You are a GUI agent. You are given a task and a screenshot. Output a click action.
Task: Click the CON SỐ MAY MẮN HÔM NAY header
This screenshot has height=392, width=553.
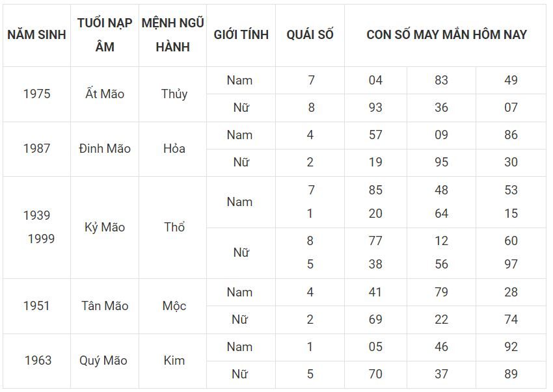446,35
